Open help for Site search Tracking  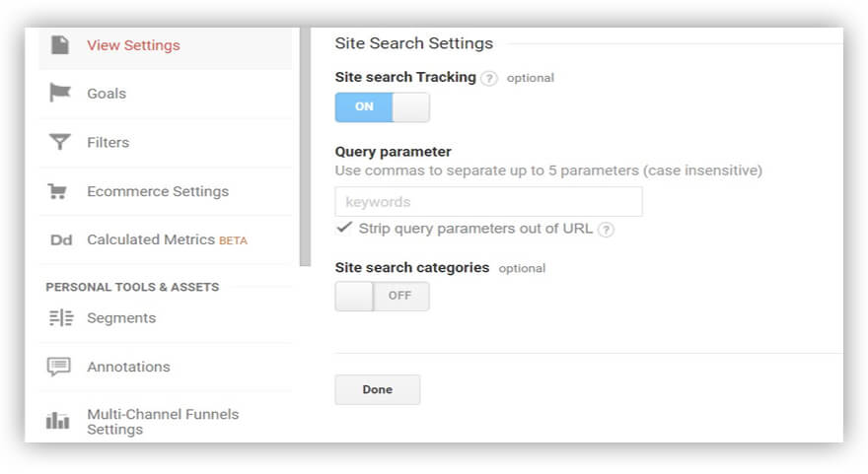click(489, 78)
